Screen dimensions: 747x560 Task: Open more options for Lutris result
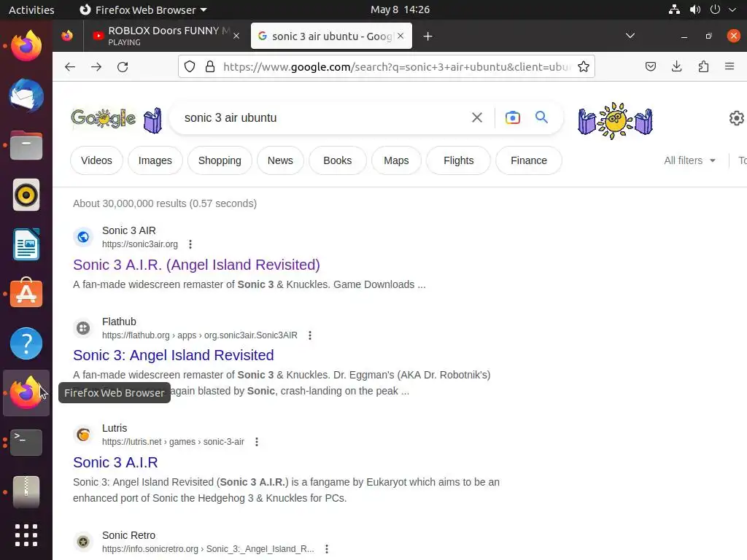[x=257, y=442]
